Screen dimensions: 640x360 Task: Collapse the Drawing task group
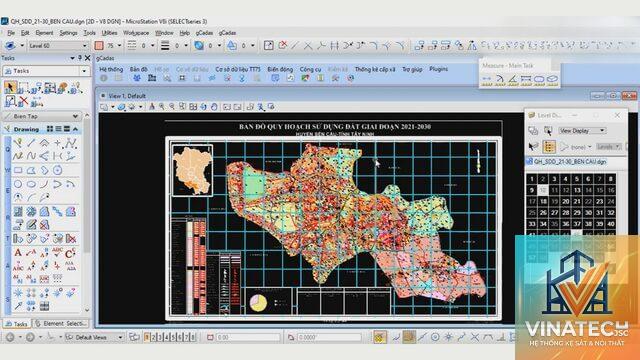(x=76, y=129)
